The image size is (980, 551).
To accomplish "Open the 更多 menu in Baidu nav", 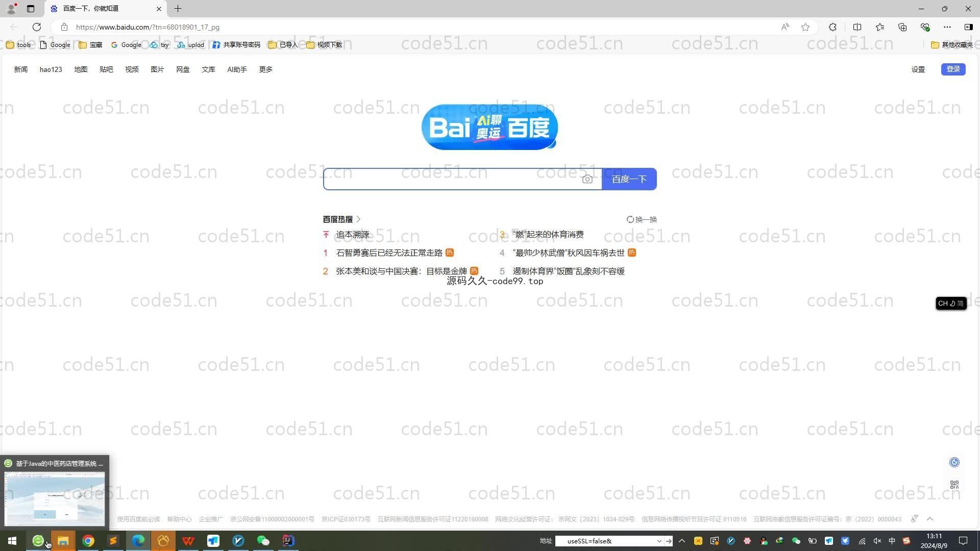I will [265, 69].
